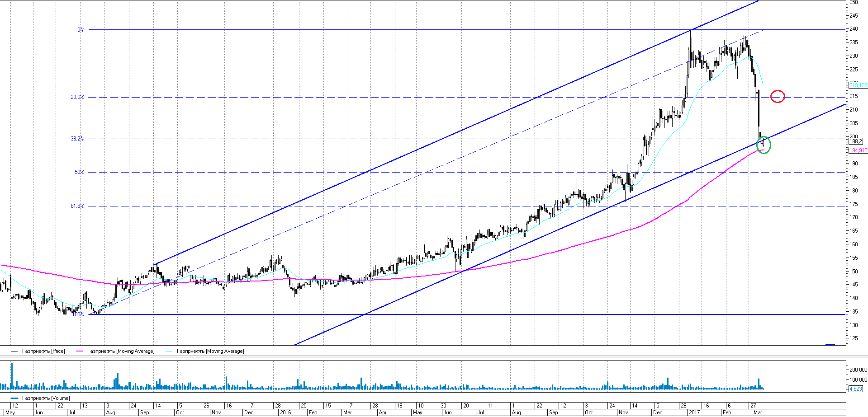Viewport: 868px width, 417px height.
Task: Click the 0% Fibonacci level label
Action: pyautogui.click(x=81, y=30)
